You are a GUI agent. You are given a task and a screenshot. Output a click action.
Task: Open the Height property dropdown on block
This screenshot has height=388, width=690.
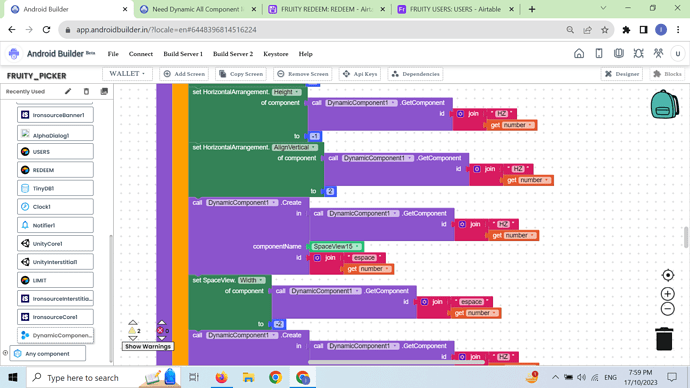point(286,92)
